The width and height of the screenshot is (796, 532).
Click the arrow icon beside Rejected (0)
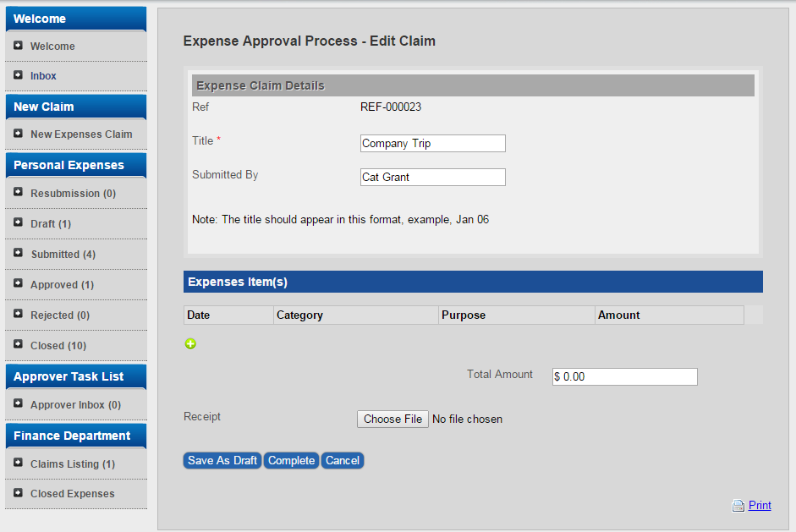point(19,313)
